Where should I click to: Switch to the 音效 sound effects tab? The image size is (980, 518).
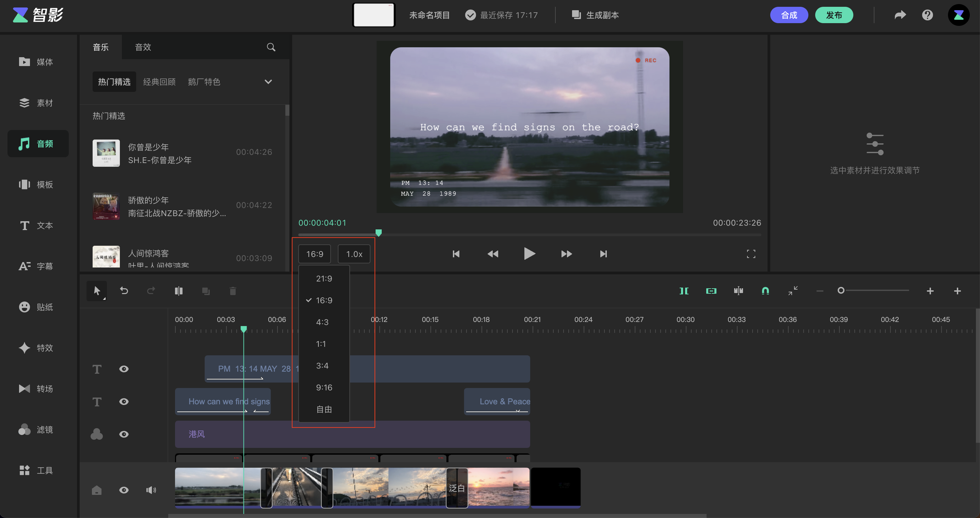pyautogui.click(x=143, y=47)
